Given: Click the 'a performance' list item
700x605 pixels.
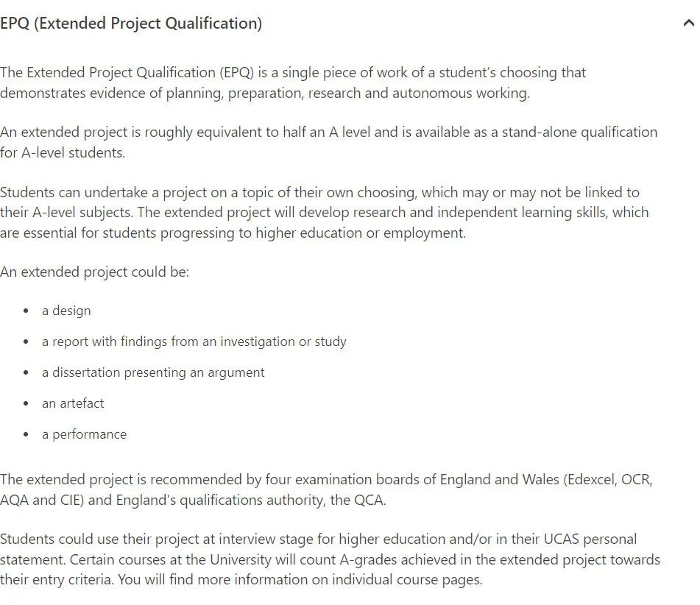Looking at the screenshot, I should (x=85, y=434).
